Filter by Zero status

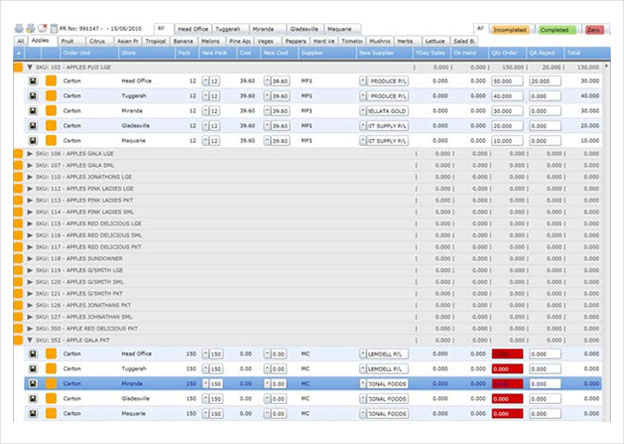pos(594,30)
